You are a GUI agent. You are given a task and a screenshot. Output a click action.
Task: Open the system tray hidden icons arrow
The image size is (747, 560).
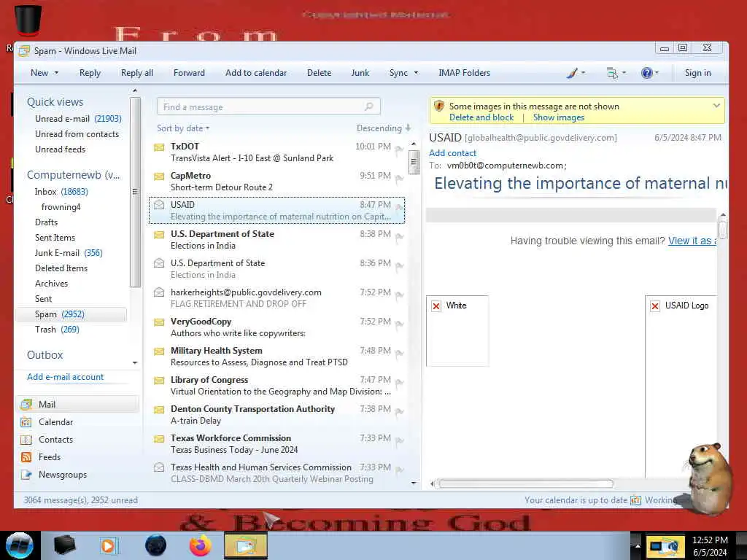(637, 545)
